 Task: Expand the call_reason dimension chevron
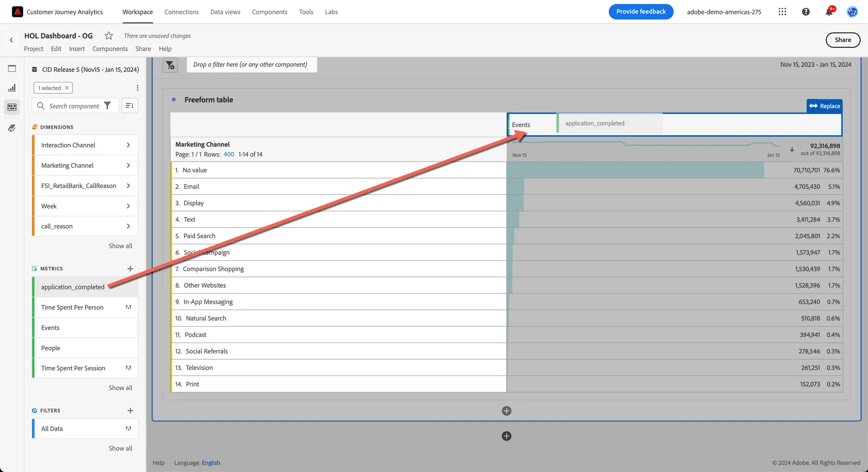128,226
